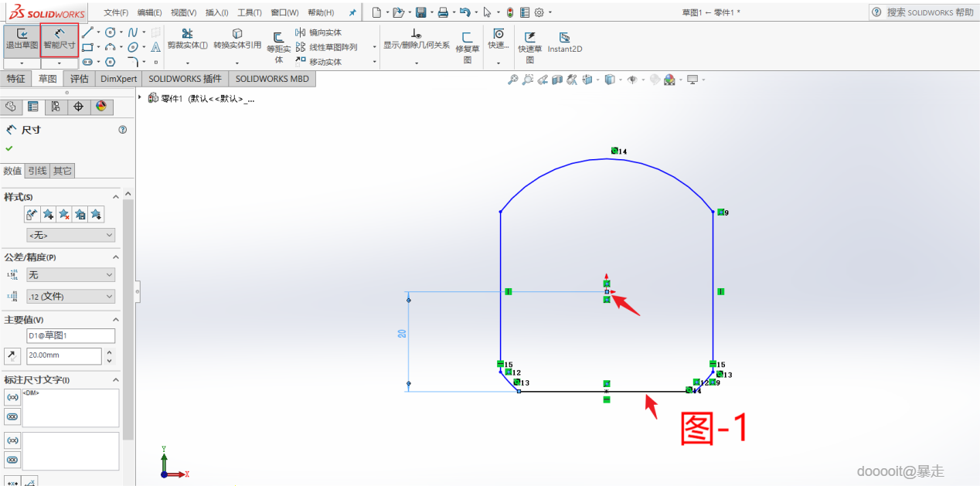Image resolution: width=980 pixels, height=486 pixels.
Task: Confirm dimension with green checkmark
Action: pos(9,148)
